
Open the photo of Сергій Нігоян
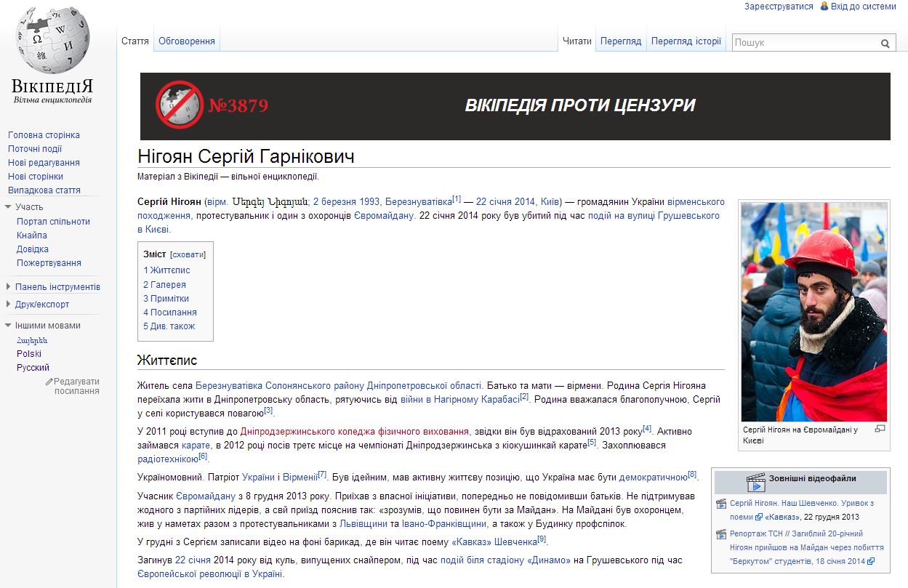coord(813,312)
